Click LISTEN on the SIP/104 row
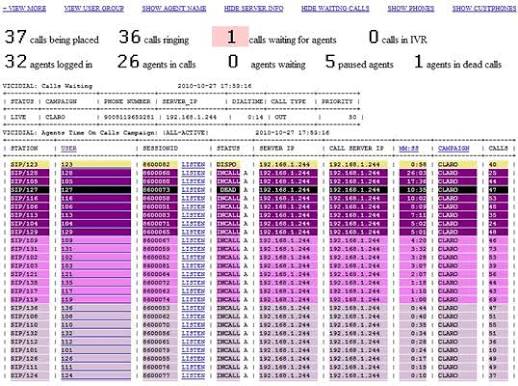This screenshot has width=518, height=386. coord(193,224)
